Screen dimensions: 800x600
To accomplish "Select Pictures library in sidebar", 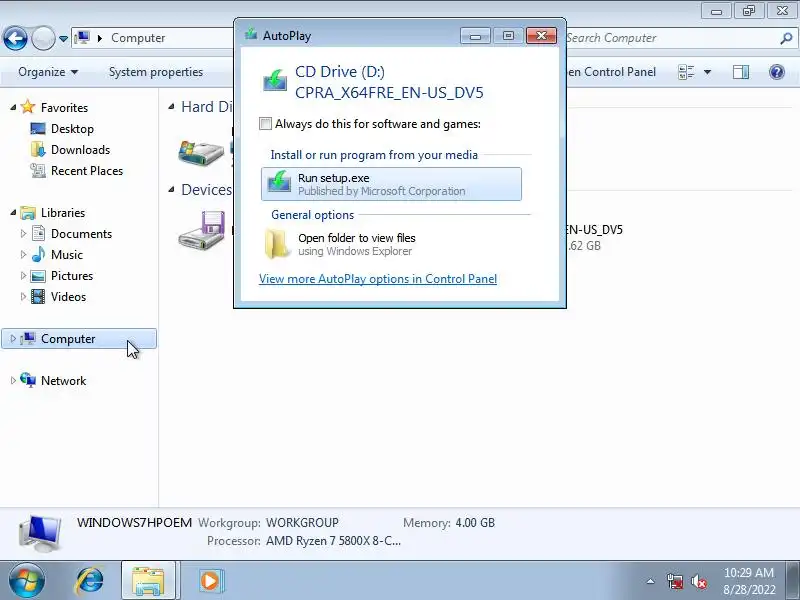I will [x=71, y=276].
